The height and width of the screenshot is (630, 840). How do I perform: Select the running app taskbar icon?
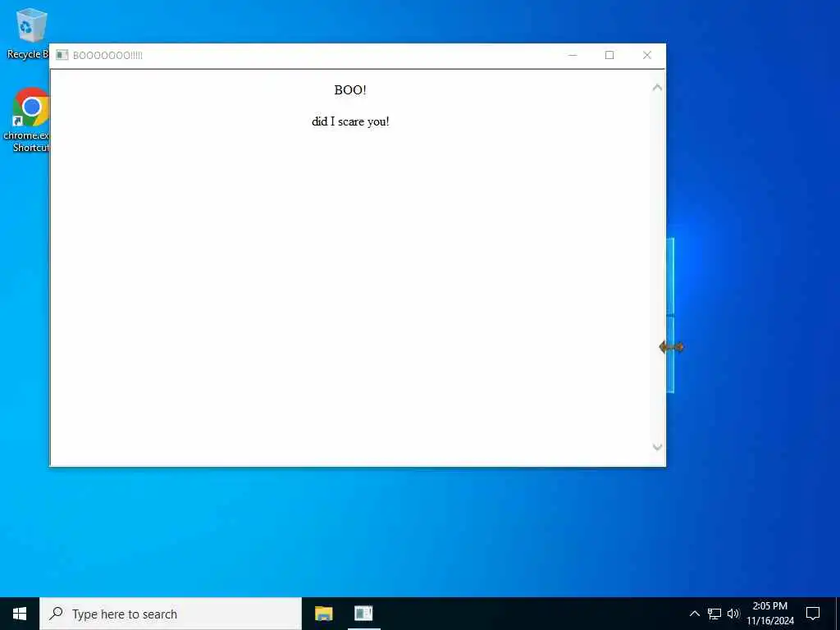363,614
